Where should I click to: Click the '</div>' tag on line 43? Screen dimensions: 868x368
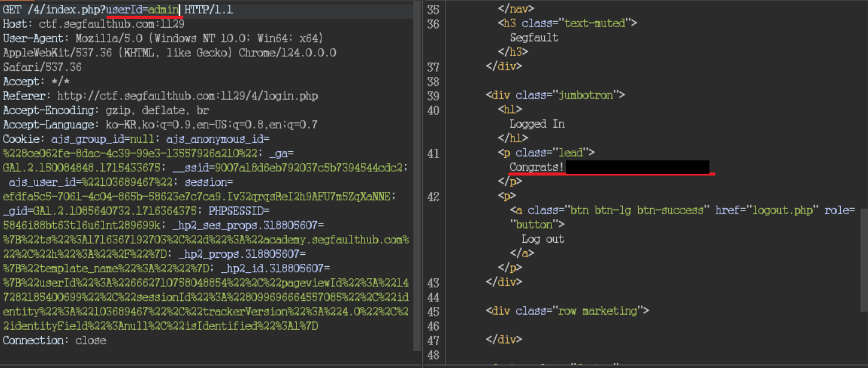pyautogui.click(x=504, y=283)
